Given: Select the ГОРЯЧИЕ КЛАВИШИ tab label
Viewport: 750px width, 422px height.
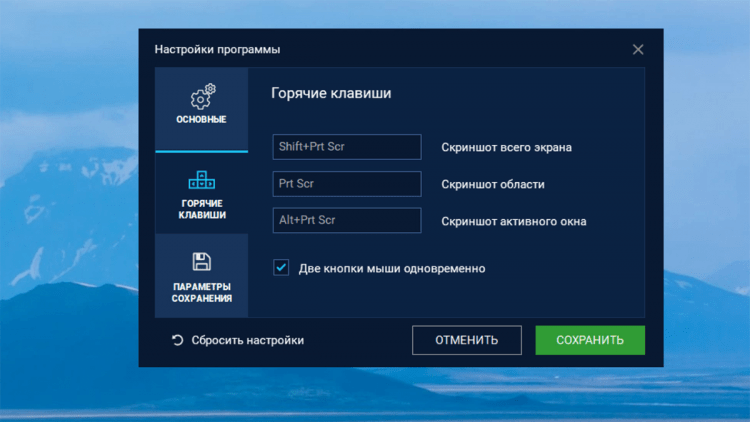Looking at the screenshot, I should pyautogui.click(x=202, y=208).
